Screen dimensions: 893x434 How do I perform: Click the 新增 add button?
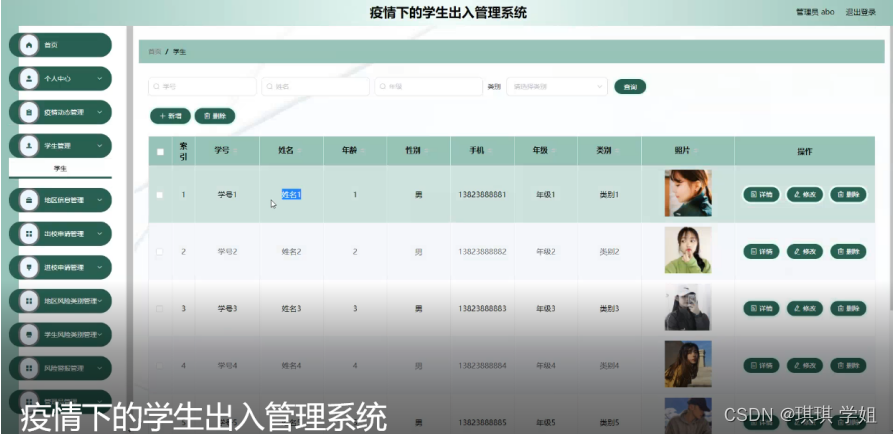coord(170,116)
